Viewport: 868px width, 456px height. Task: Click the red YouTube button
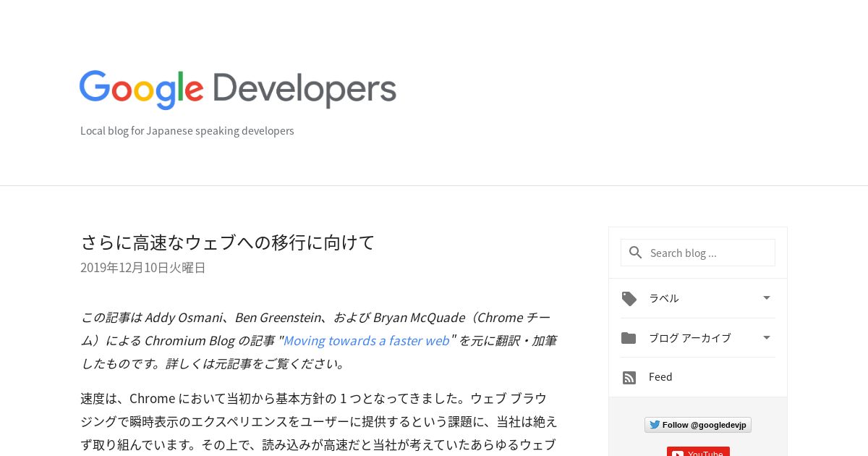coord(698,452)
